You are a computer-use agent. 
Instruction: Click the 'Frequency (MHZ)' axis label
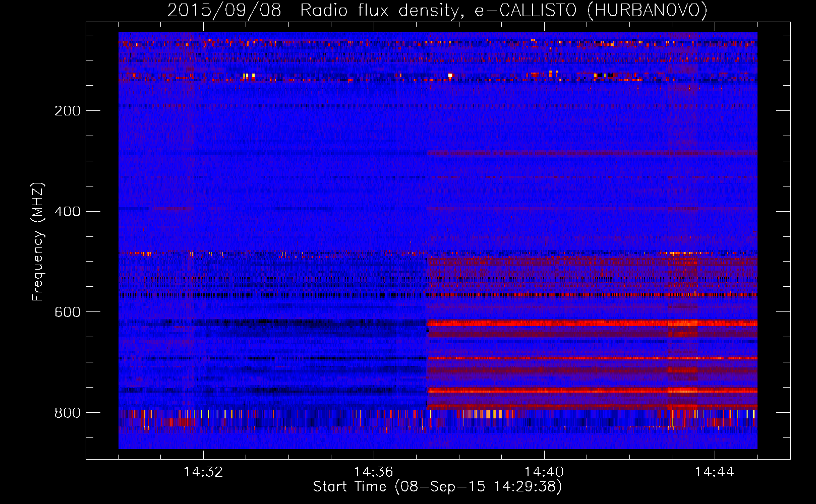[37, 242]
